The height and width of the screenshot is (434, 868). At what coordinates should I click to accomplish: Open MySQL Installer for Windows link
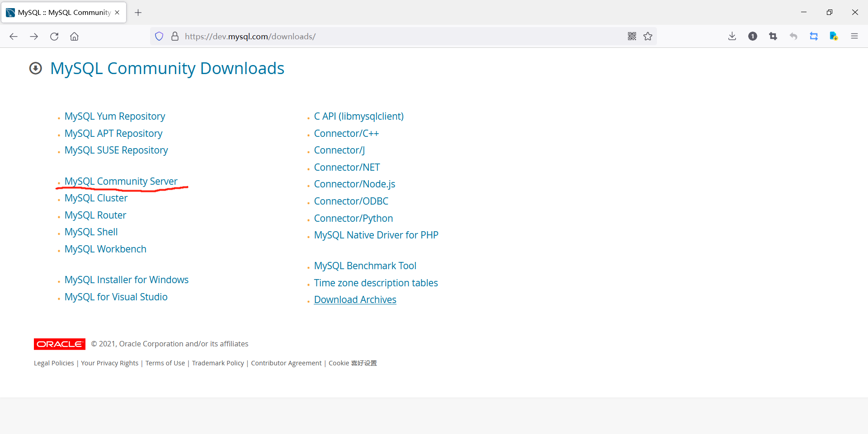[127, 280]
